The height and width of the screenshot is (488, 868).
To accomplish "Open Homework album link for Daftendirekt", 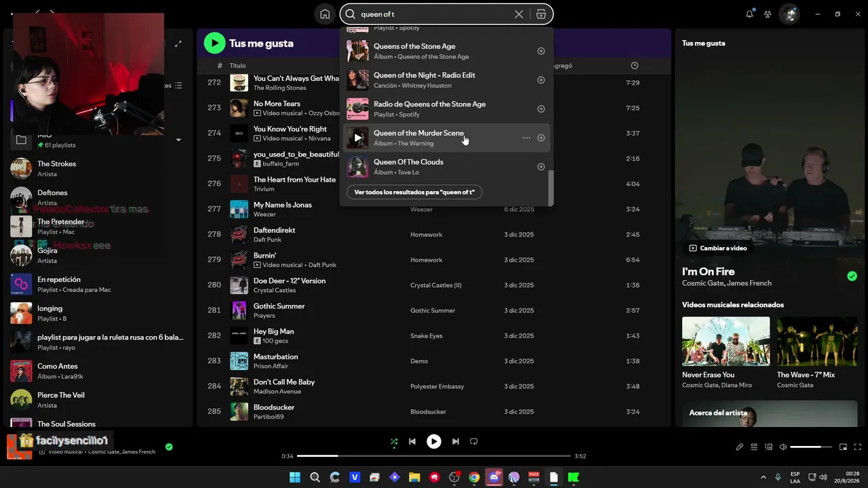I will 426,235.
